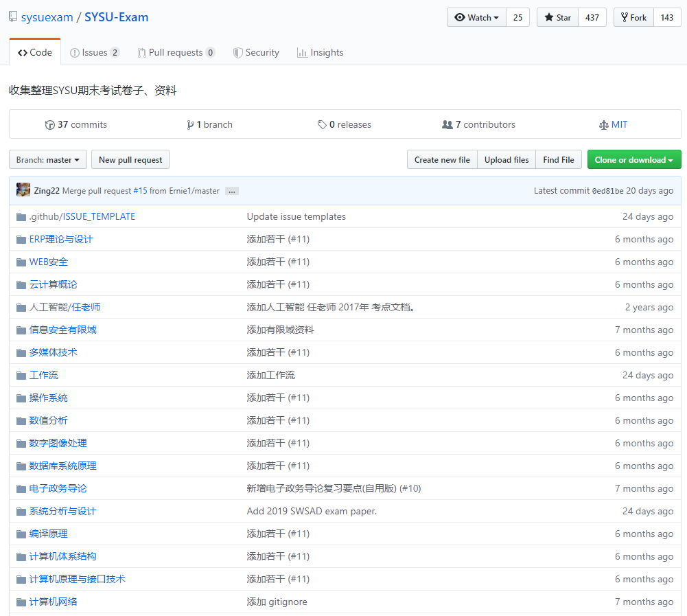Click the repository book icon beside sysuexam
Screen dimensions: 687x616
(x=12, y=16)
